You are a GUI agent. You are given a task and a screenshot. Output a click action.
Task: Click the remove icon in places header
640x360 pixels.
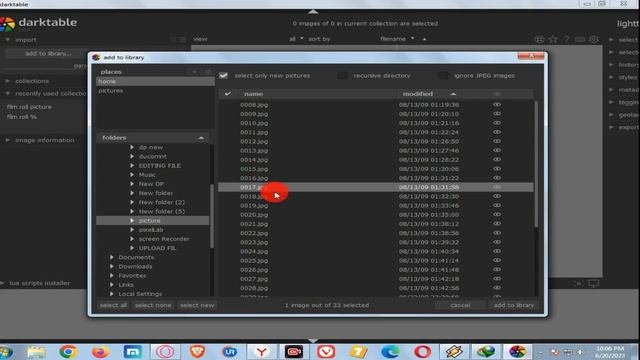point(208,71)
